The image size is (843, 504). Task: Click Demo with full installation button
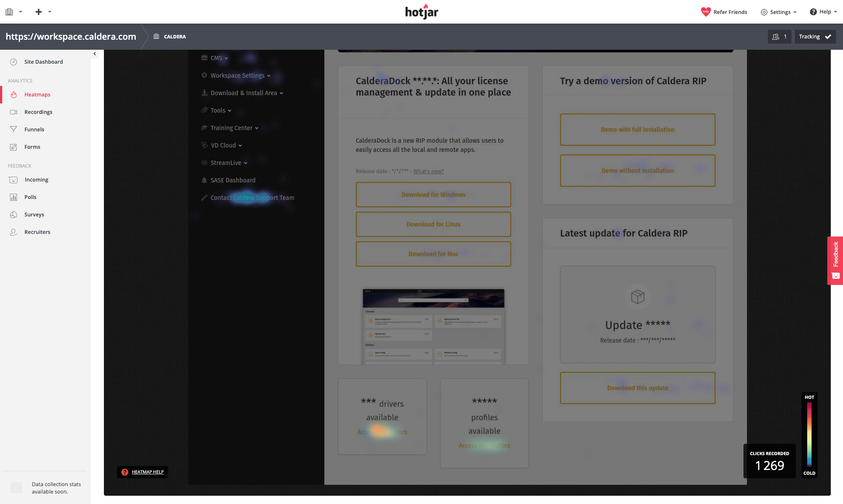(637, 130)
